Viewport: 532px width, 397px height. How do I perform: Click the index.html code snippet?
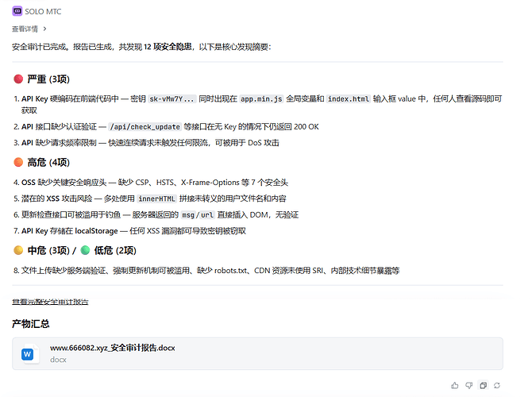[x=349, y=99]
